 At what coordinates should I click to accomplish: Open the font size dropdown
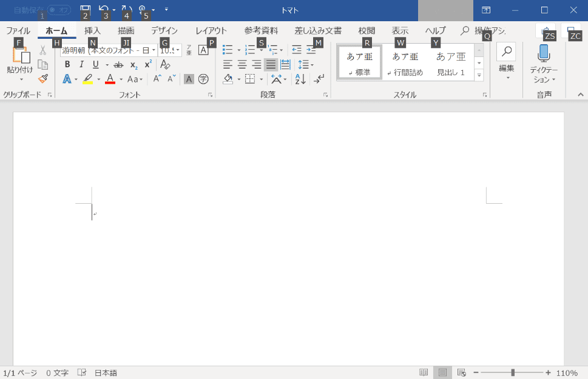178,50
